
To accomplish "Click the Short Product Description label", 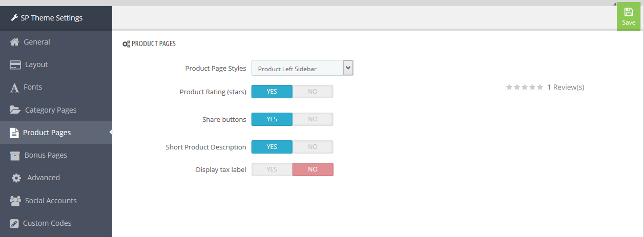I will click(x=206, y=147).
